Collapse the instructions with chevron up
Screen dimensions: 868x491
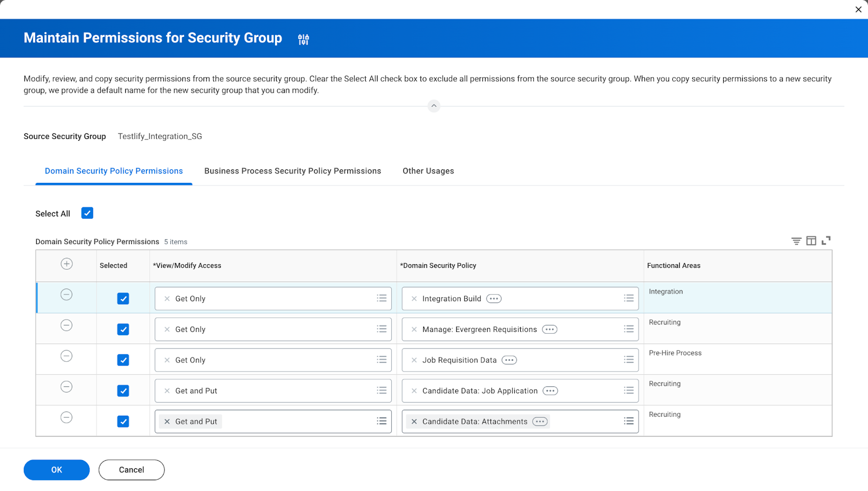[433, 106]
